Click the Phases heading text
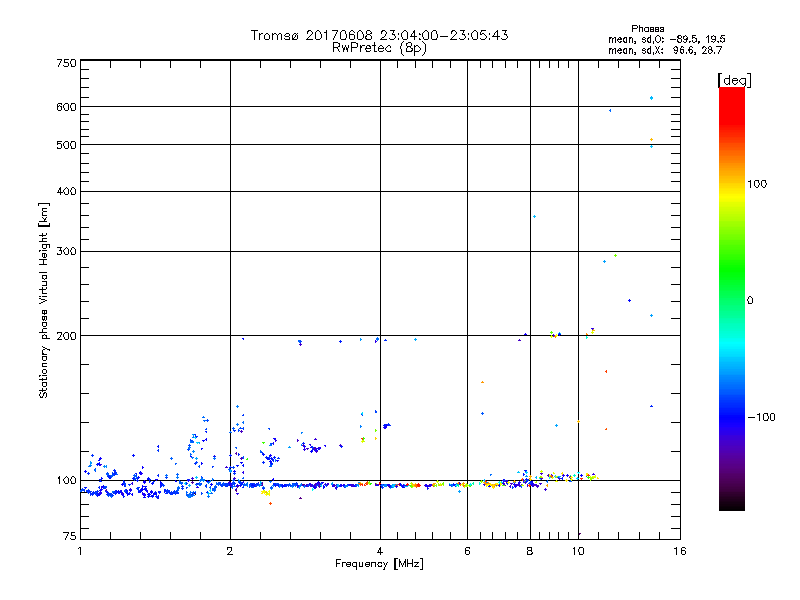 (x=648, y=28)
